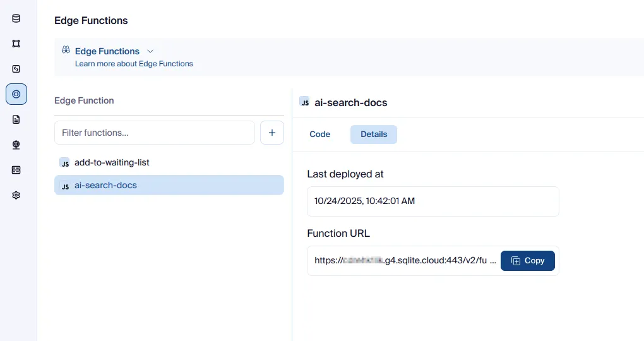
Task: Click the Function URL text field
Action: [x=404, y=261]
